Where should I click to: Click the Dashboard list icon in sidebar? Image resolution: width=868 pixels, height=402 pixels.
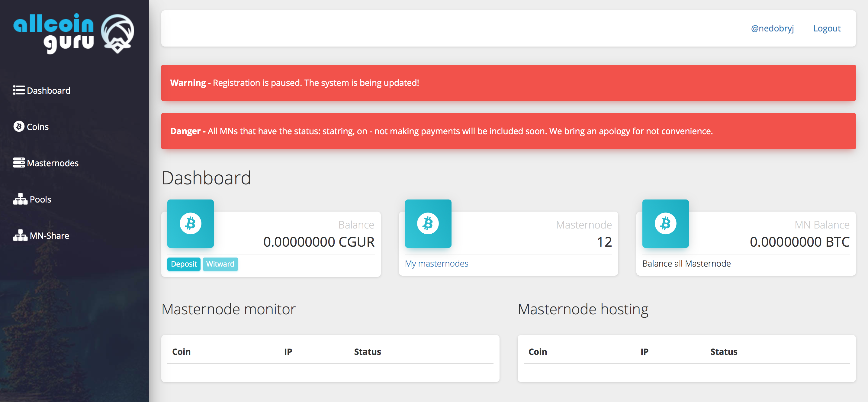pyautogui.click(x=19, y=90)
